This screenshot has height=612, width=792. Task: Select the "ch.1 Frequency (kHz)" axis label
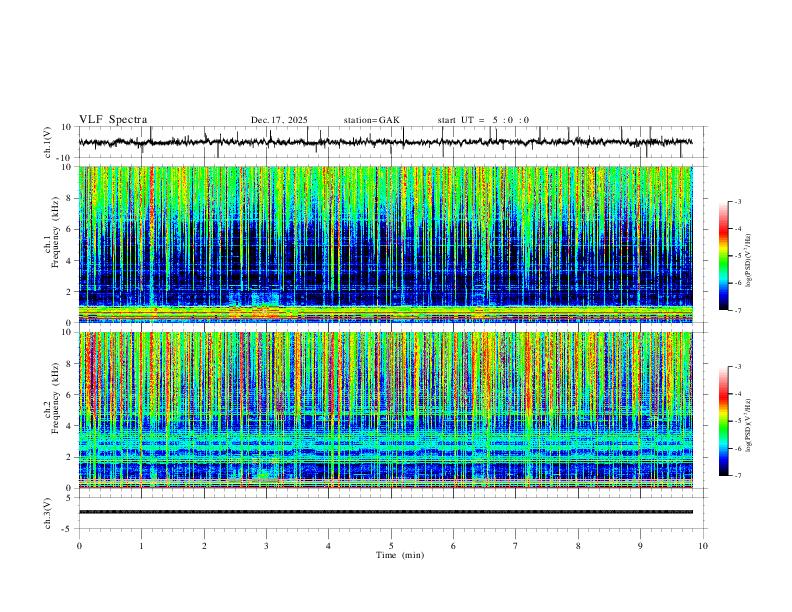[x=52, y=232]
